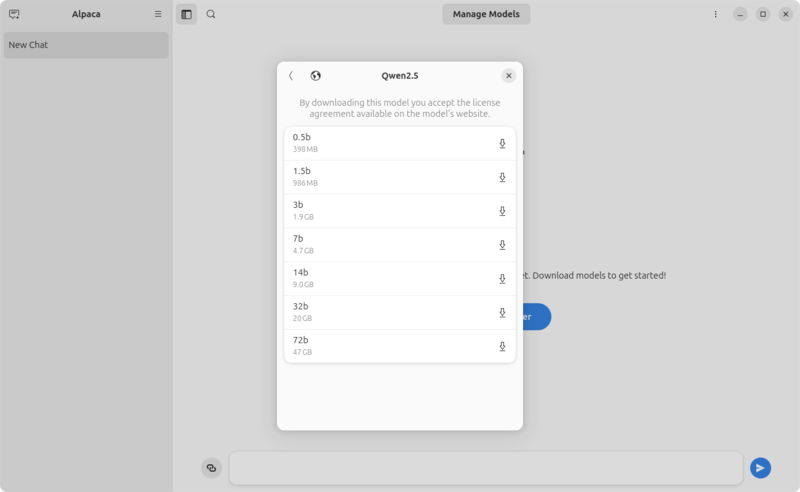Search messages with magnifier icon
This screenshot has width=800, height=492.
pyautogui.click(x=211, y=15)
